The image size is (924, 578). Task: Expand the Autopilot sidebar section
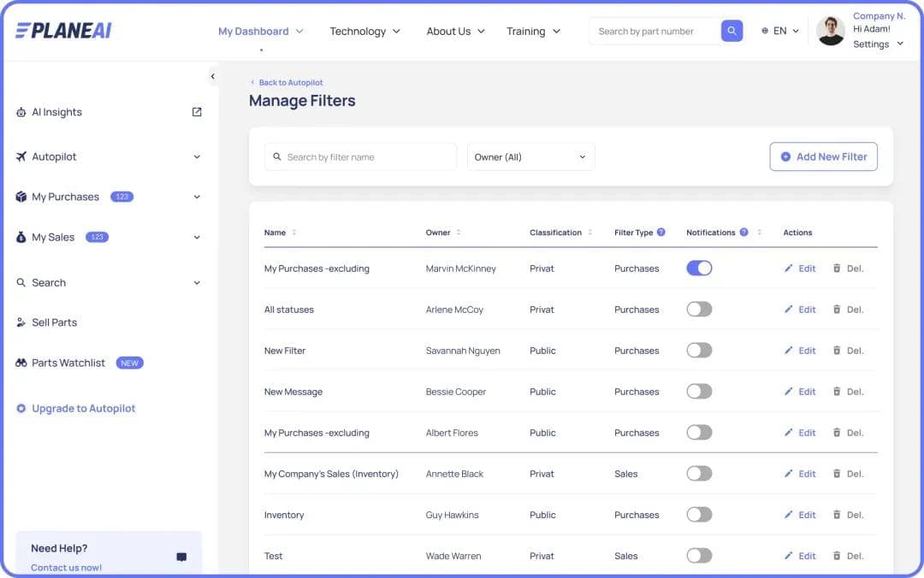tap(197, 157)
